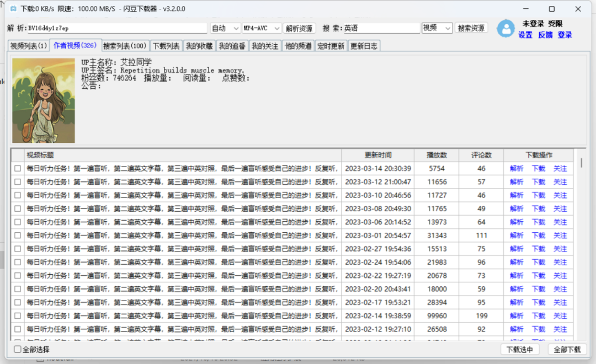Check the first video row from 2023-03-14
The image size is (596, 364).
(17, 168)
